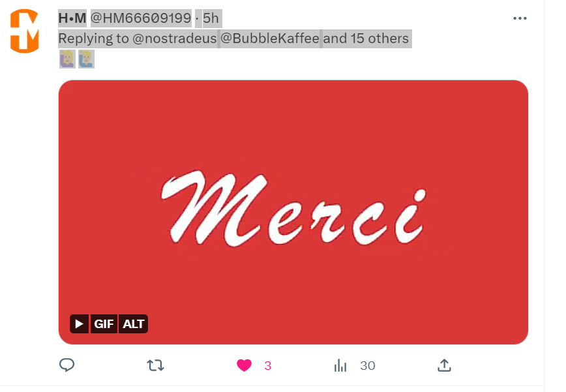Open the @HM66609199 handle link
This screenshot has height=392, width=566.
[x=141, y=18]
